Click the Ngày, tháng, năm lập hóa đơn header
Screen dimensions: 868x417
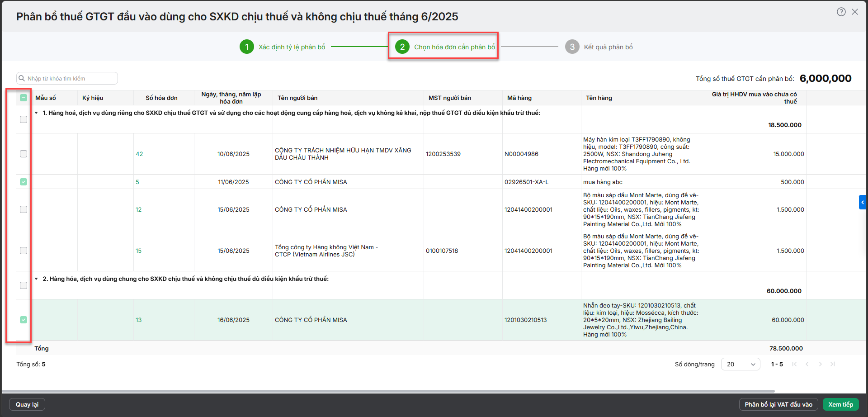click(231, 98)
